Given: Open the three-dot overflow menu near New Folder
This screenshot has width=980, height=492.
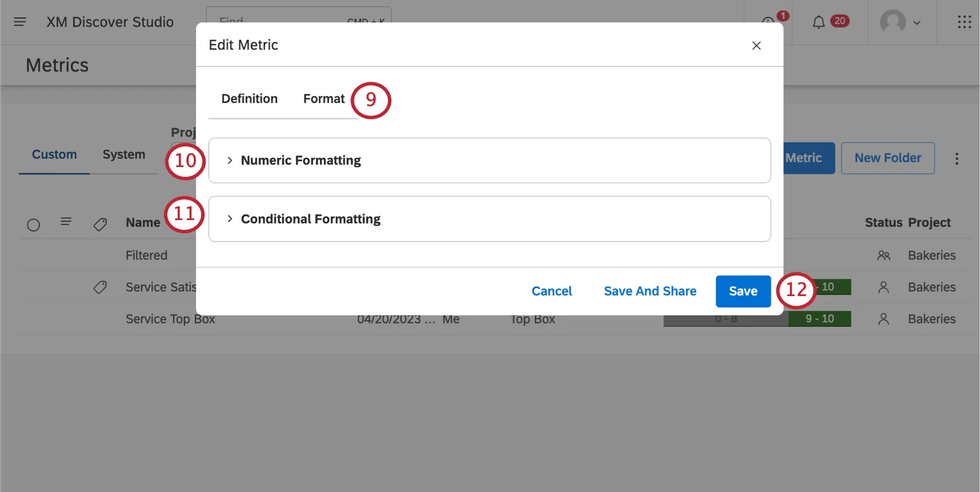Looking at the screenshot, I should 957,158.
